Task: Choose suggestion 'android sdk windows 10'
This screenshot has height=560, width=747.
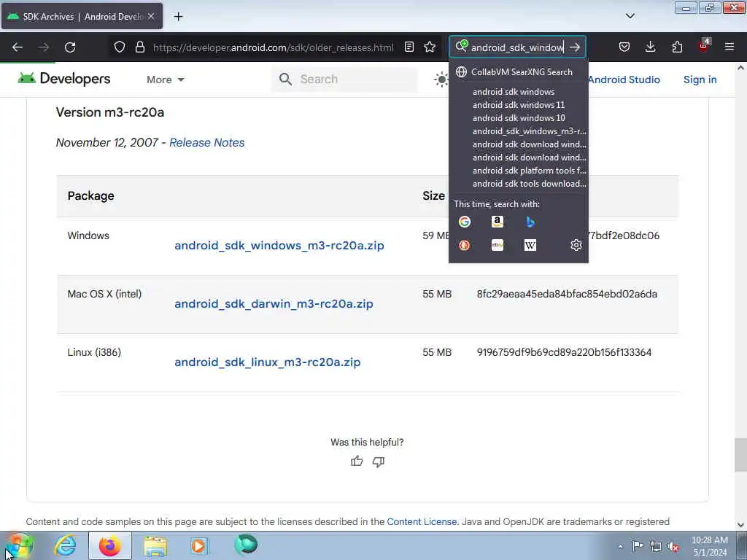Action: [519, 117]
